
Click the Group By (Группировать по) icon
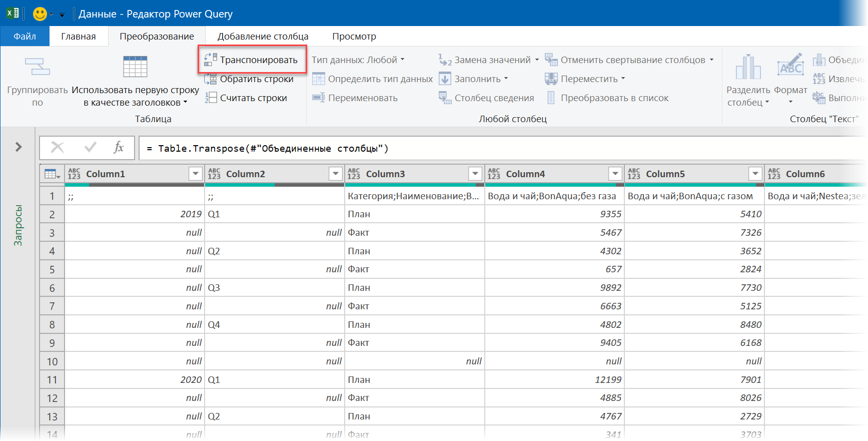[38, 66]
